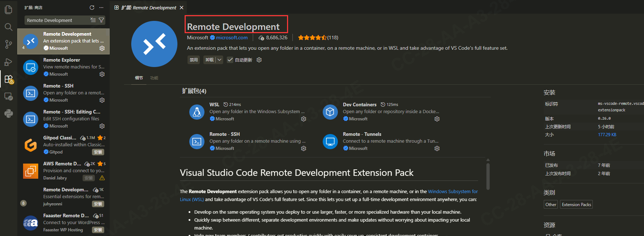Install the Faaaster Remote D... extension

coord(98,230)
